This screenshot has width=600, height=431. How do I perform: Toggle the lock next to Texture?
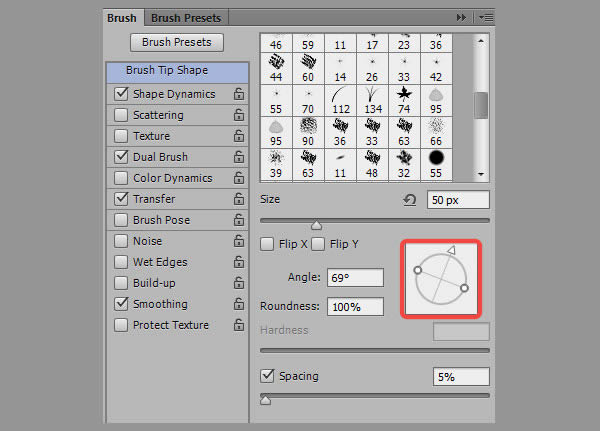[238, 136]
